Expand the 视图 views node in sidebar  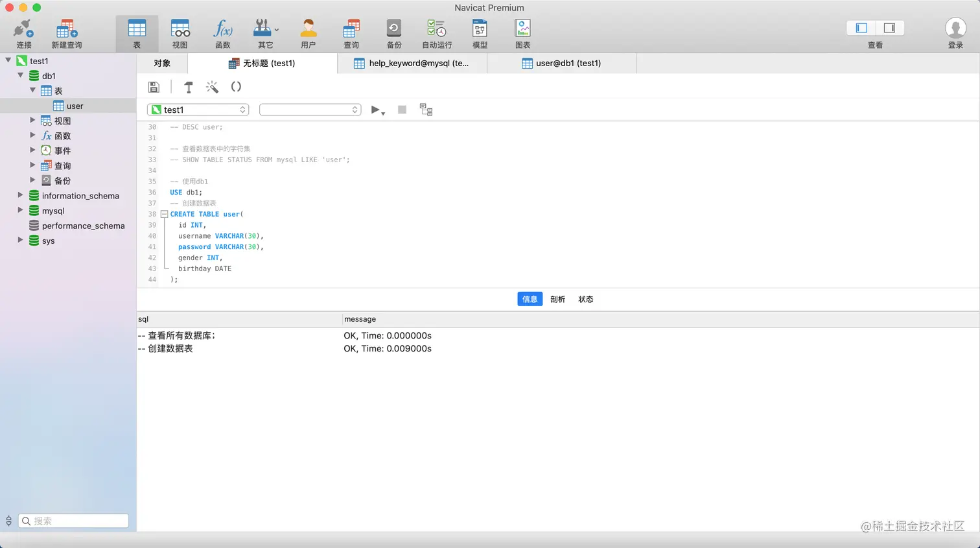coord(32,120)
